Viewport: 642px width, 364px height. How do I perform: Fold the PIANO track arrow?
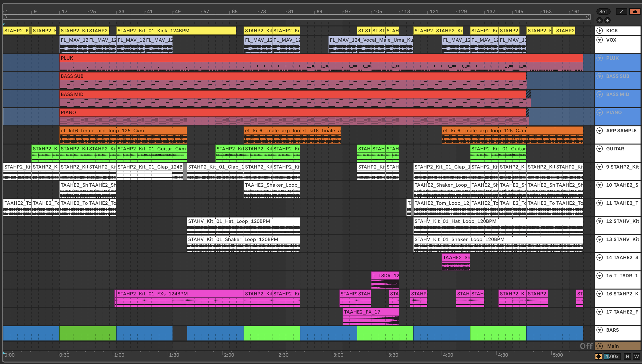[600, 112]
